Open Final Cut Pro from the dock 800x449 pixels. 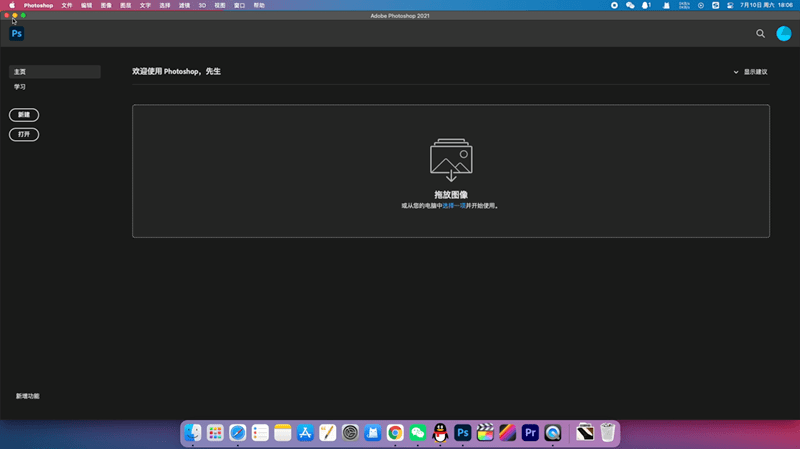coord(485,433)
